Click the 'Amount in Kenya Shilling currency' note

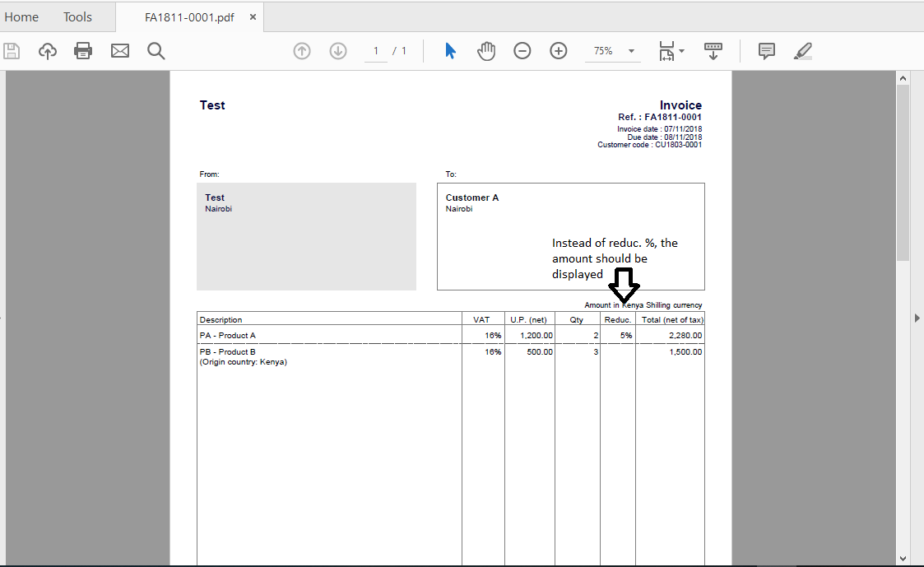(643, 305)
